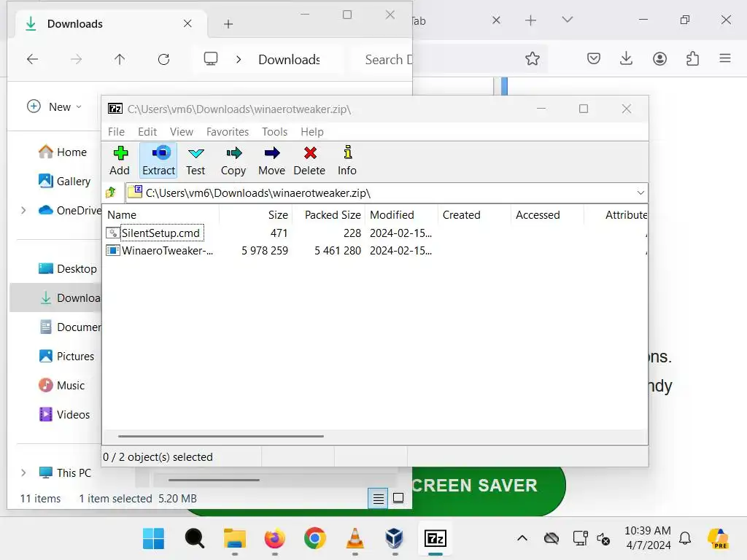
Task: Run the Test archive tool
Action: [196, 160]
